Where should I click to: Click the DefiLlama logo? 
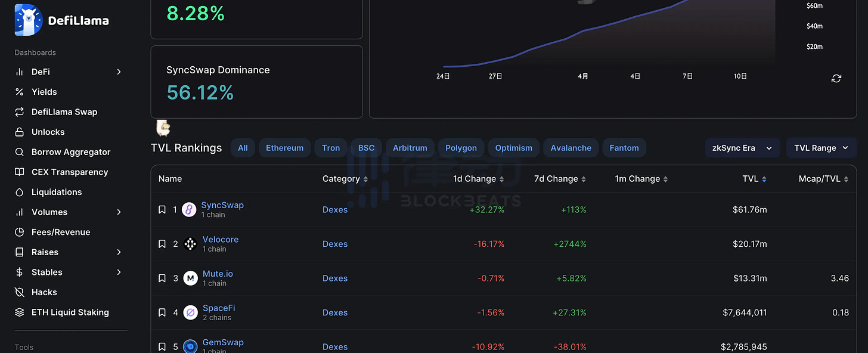pos(61,20)
